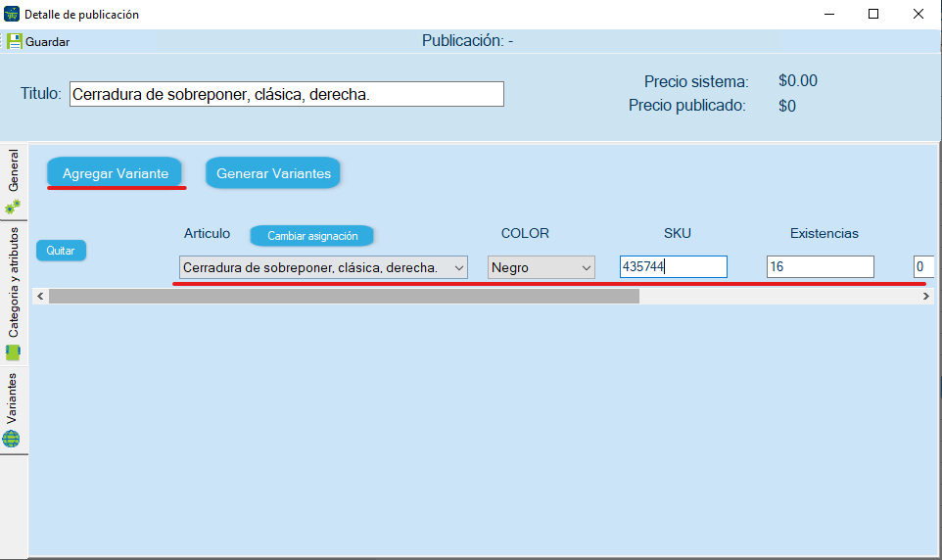
Task: Click the Existencias column header
Action: [824, 233]
